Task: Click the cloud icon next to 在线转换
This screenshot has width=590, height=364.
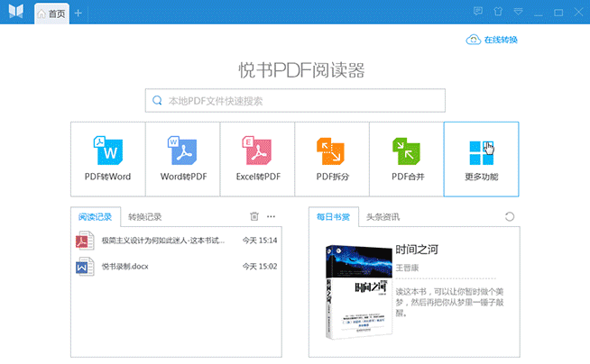Action: (x=474, y=40)
